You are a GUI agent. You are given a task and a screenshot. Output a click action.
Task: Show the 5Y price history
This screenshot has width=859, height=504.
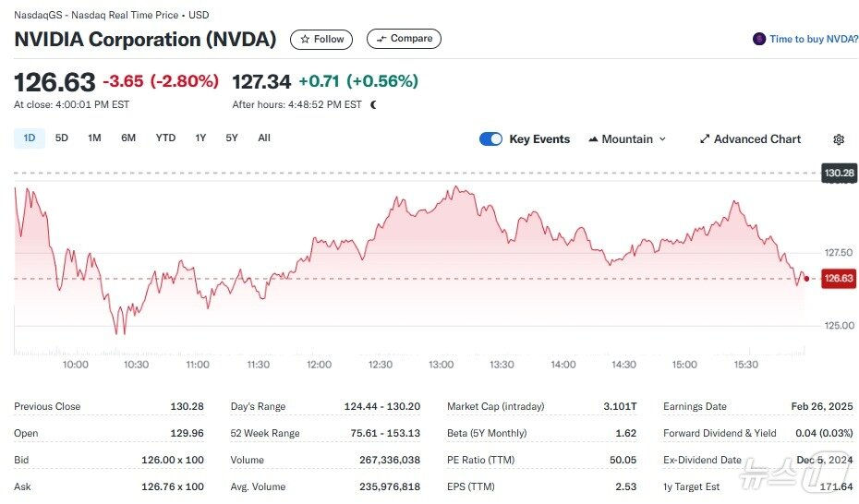[x=232, y=138]
